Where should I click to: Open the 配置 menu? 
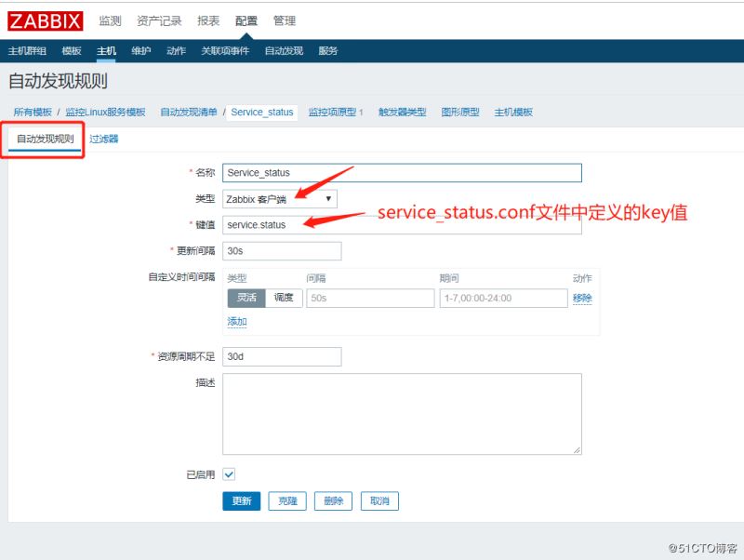tap(247, 20)
